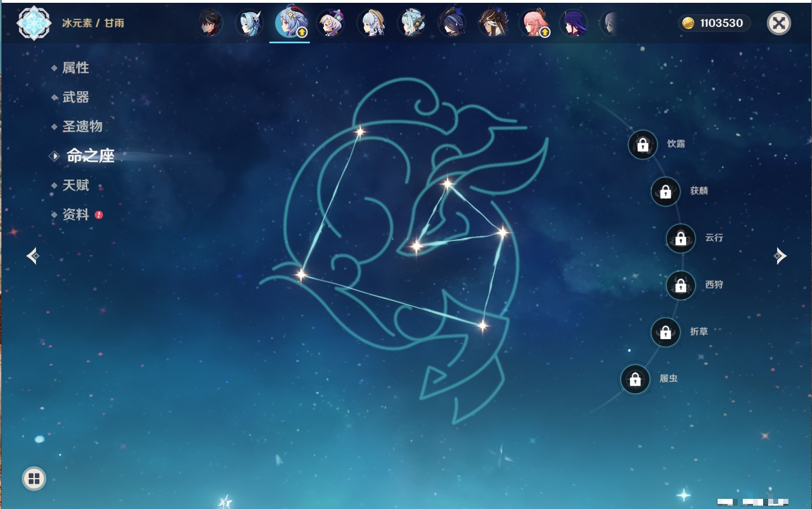This screenshot has height=509, width=812.
Task: Open the 折草 constellation lock icon
Action: coord(666,332)
